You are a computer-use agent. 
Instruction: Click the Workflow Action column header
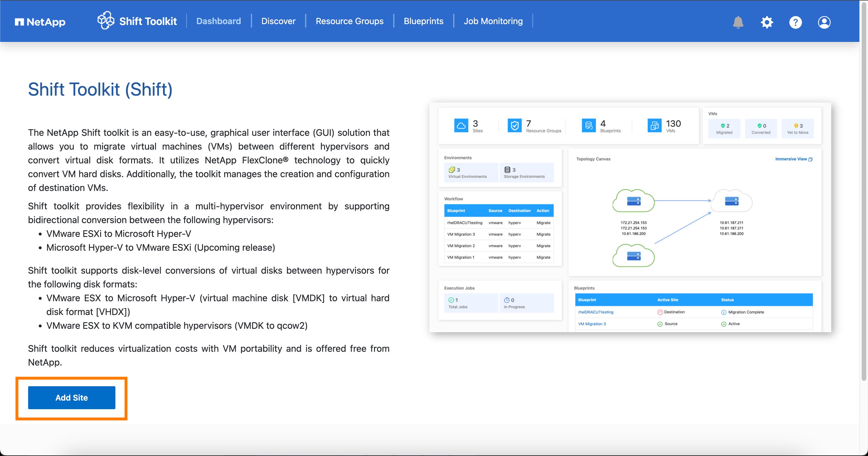point(542,211)
